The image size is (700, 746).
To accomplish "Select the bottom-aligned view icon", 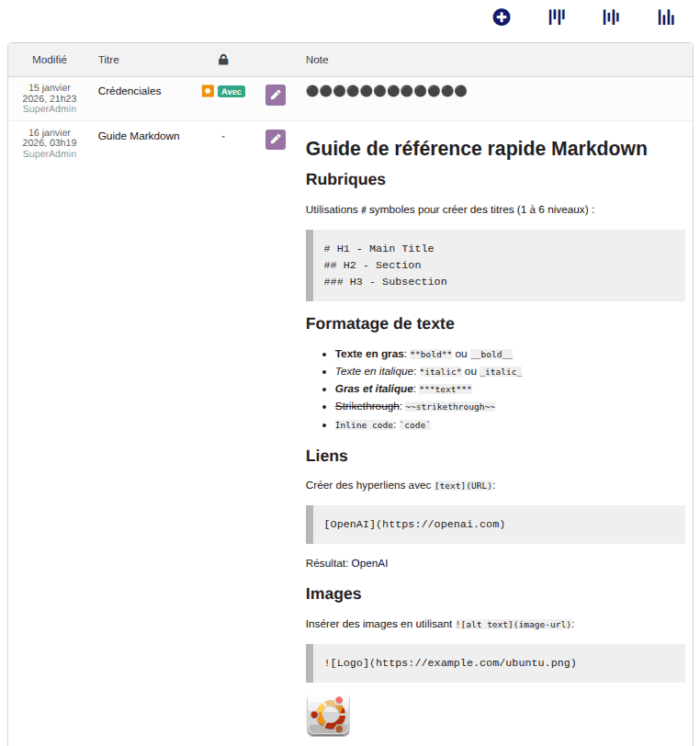I will (666, 17).
